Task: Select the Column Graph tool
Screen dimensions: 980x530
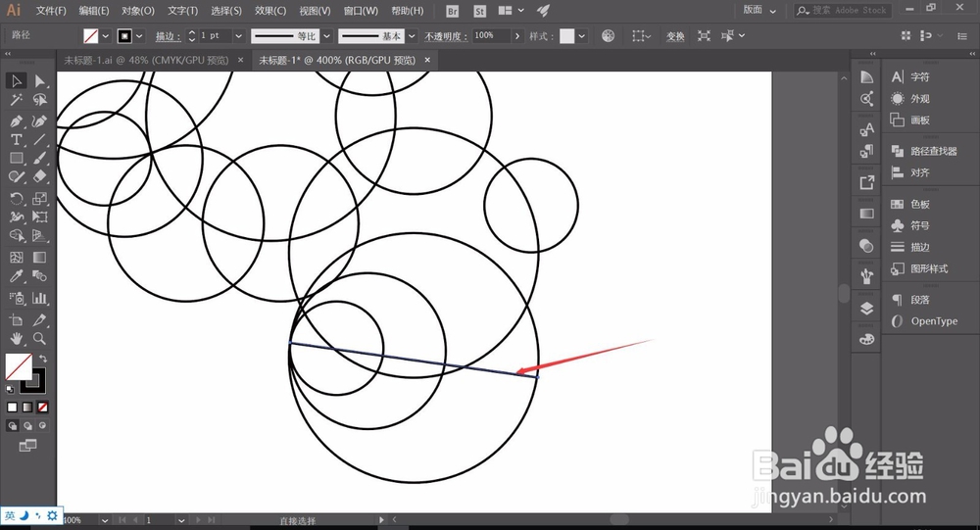Action: (x=40, y=298)
